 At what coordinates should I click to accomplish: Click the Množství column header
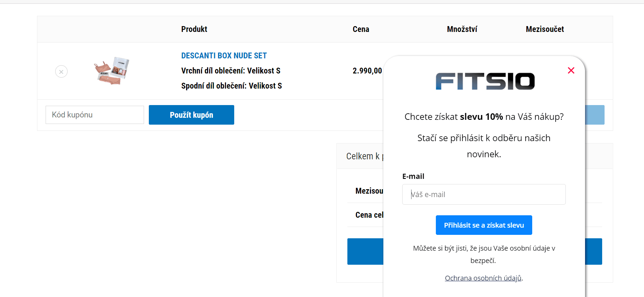(462, 29)
